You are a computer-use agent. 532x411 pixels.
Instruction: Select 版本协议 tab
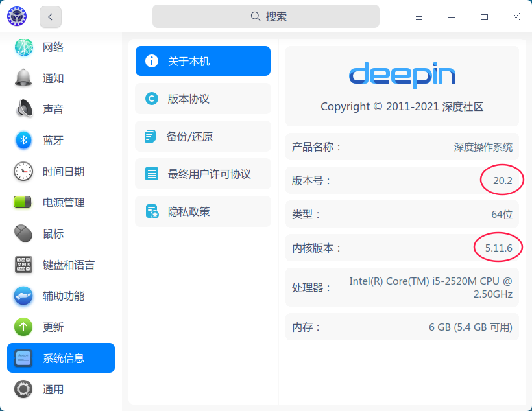[203, 99]
